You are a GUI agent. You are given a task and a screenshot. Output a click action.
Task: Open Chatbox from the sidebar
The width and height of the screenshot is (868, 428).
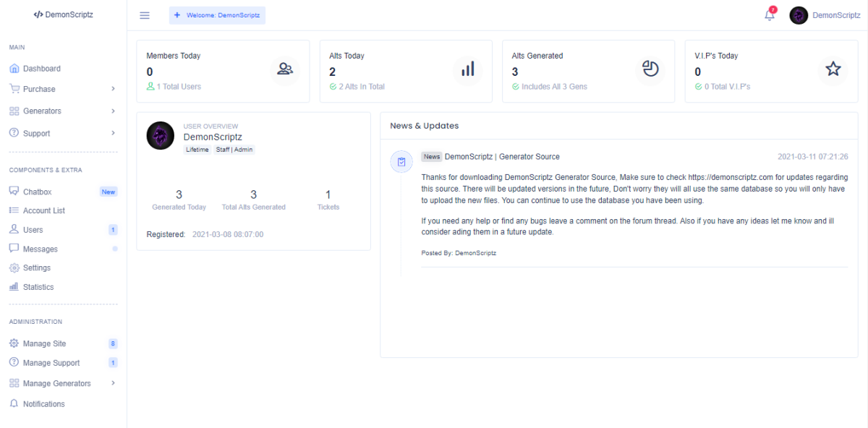pyautogui.click(x=38, y=192)
